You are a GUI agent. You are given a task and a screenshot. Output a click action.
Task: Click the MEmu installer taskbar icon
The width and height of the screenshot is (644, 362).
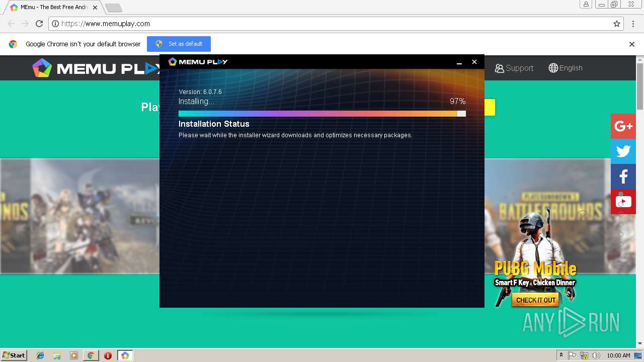pyautogui.click(x=125, y=355)
